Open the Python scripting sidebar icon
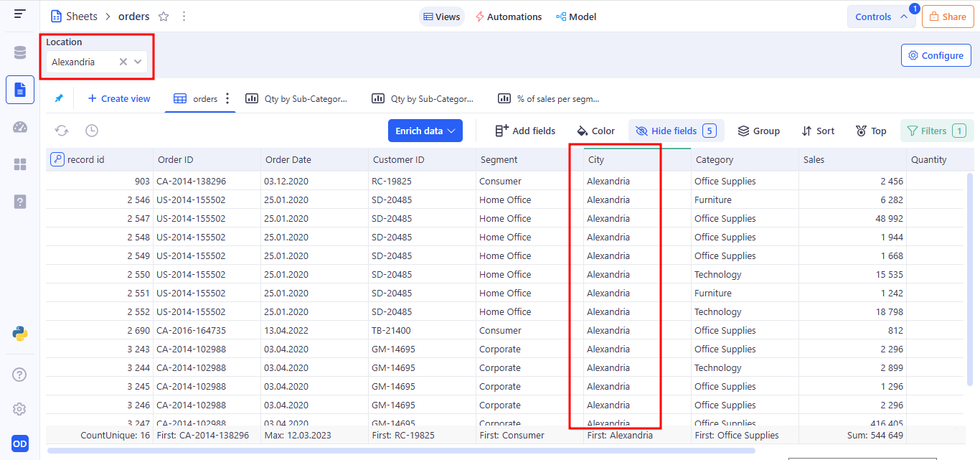 [19, 333]
